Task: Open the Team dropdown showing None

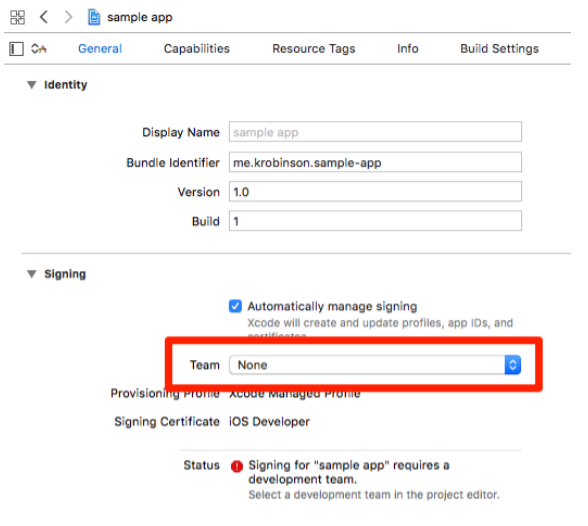Action: pyautogui.click(x=375, y=365)
